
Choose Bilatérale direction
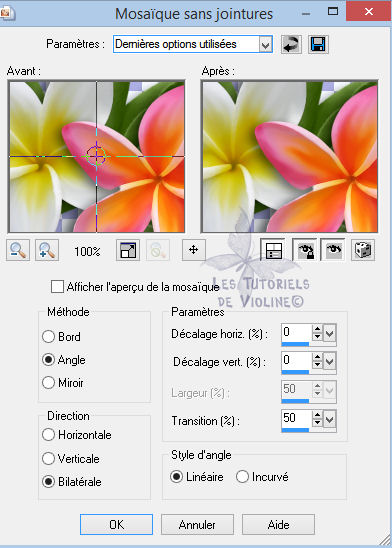pos(48,482)
